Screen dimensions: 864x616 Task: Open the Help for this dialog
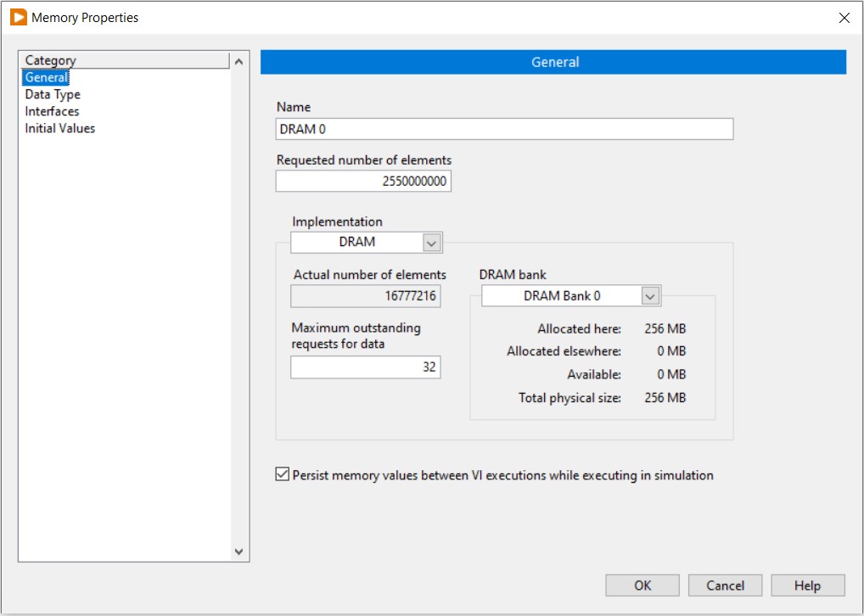(x=807, y=585)
